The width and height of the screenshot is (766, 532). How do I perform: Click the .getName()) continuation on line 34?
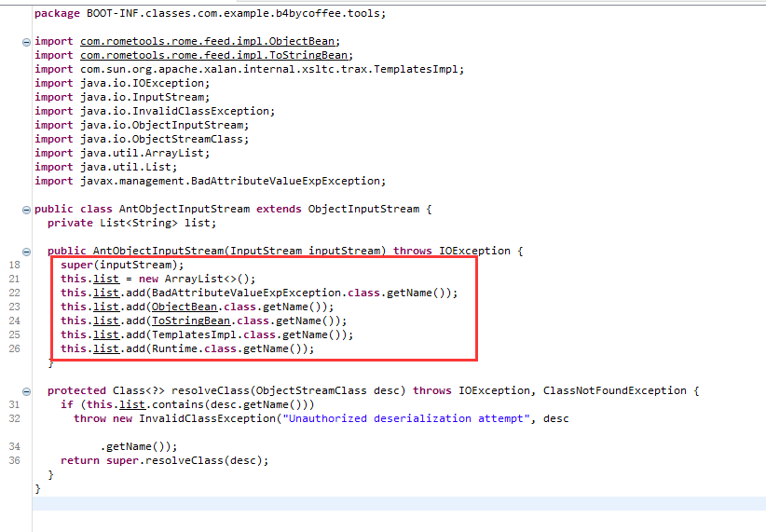click(x=139, y=446)
